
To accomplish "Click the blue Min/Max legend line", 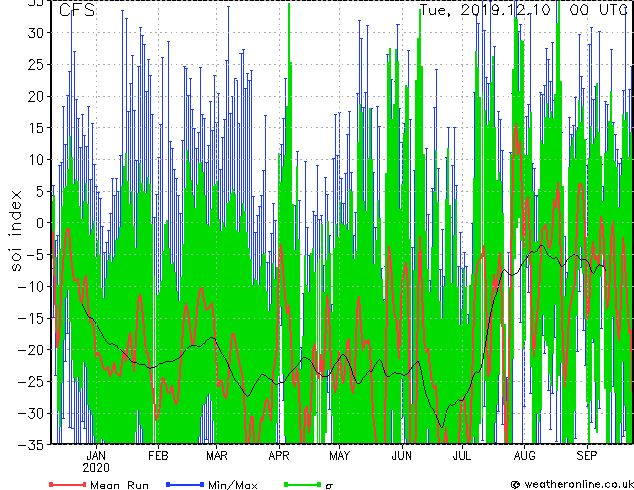I will [x=185, y=484].
